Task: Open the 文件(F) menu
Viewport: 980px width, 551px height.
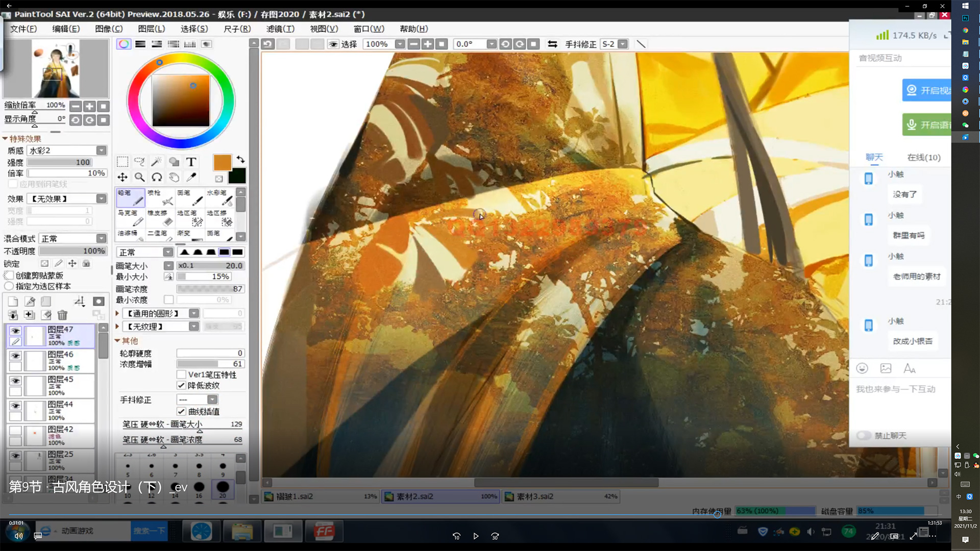Action: click(23, 29)
